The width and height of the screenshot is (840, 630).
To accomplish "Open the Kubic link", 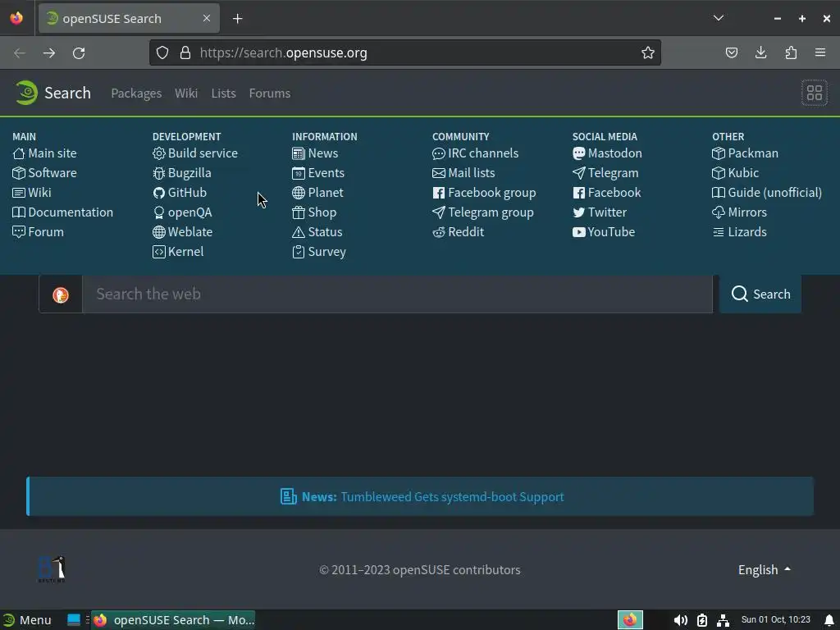I will (736, 173).
